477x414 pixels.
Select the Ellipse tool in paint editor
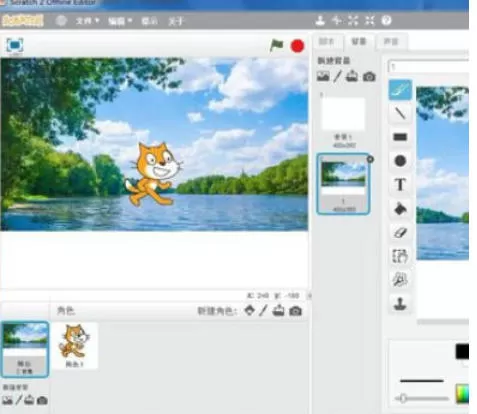pos(400,161)
